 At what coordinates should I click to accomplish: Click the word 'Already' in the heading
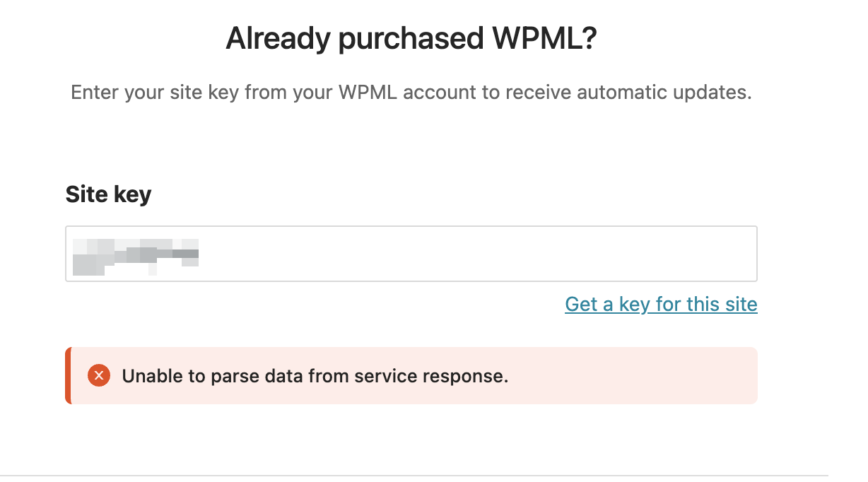(278, 38)
